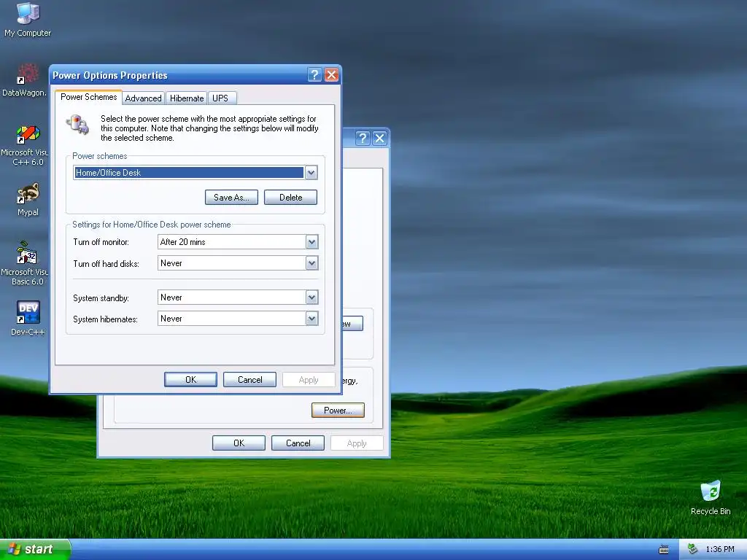Open the UPS tab
Viewport: 747px width, 560px height.
[220, 98]
